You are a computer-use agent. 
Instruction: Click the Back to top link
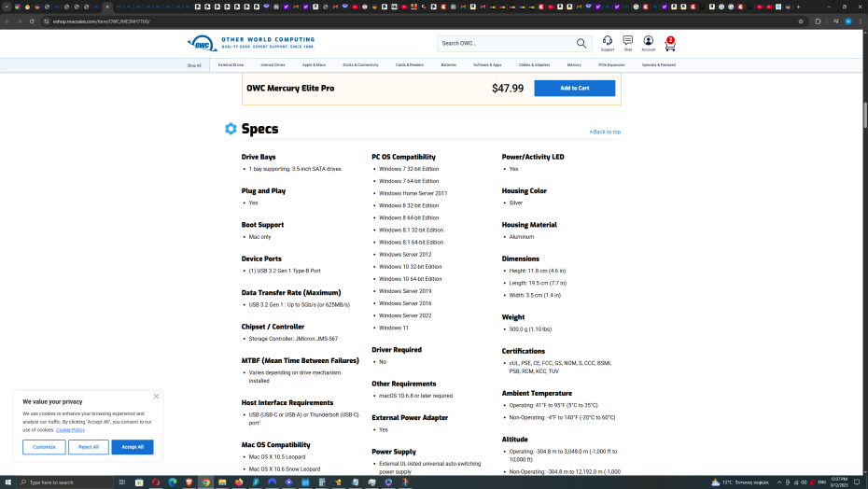605,132
